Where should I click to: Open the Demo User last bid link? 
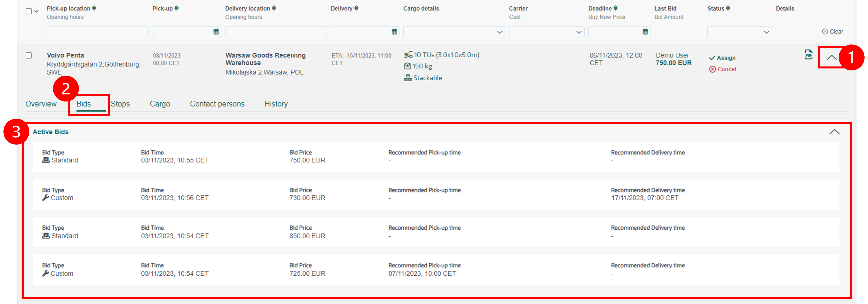click(672, 55)
